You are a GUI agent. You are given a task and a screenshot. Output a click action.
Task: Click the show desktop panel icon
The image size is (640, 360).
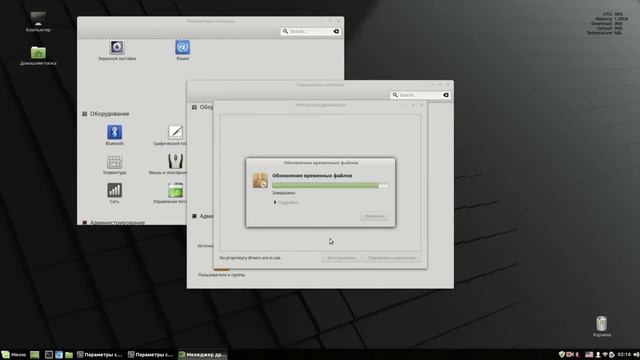(35, 355)
